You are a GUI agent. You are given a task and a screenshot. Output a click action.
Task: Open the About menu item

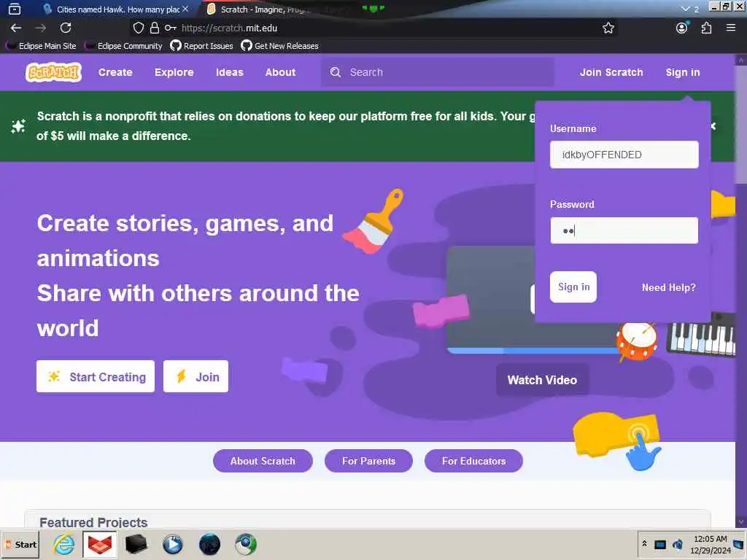coord(281,72)
